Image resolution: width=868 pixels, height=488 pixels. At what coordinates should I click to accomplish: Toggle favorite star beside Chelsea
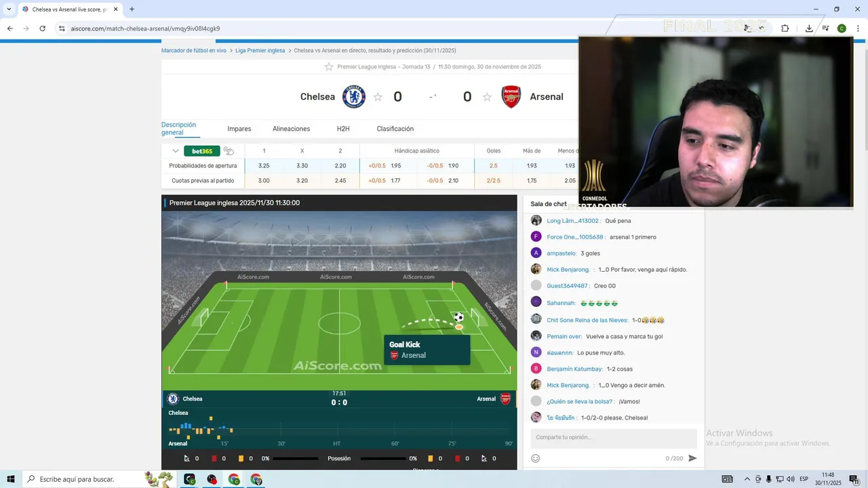click(378, 97)
